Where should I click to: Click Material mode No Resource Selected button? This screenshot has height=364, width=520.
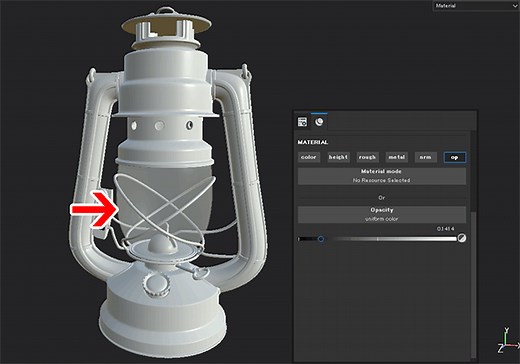pyautogui.click(x=382, y=176)
